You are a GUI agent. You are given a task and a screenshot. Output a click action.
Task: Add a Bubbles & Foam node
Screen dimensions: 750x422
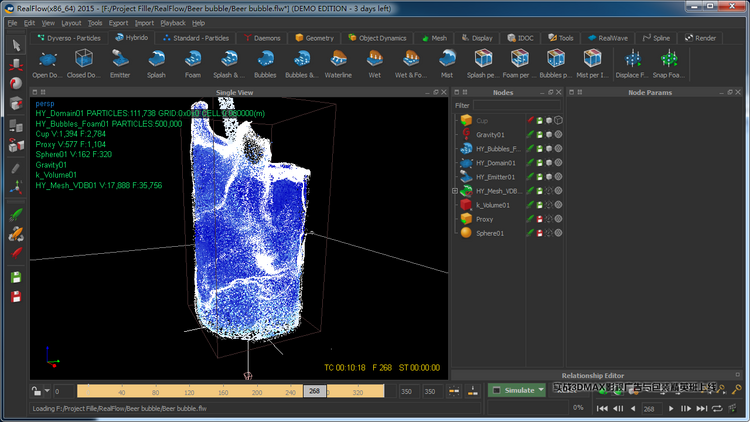[302, 64]
